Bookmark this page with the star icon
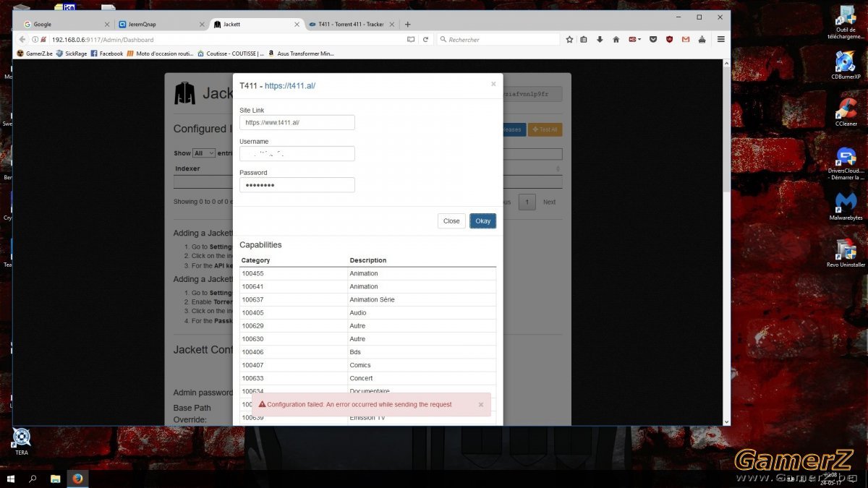 (569, 40)
